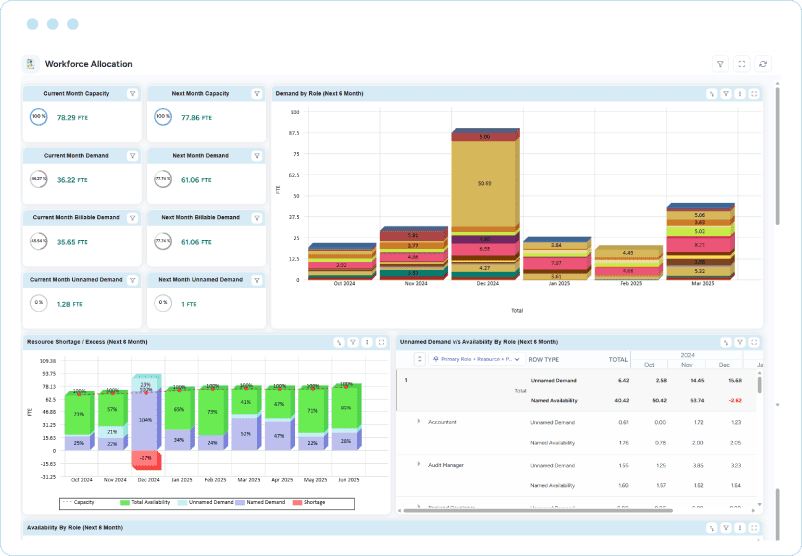Click the red -27% shortage bar
Screen dimensions: 802x556
click(145, 459)
